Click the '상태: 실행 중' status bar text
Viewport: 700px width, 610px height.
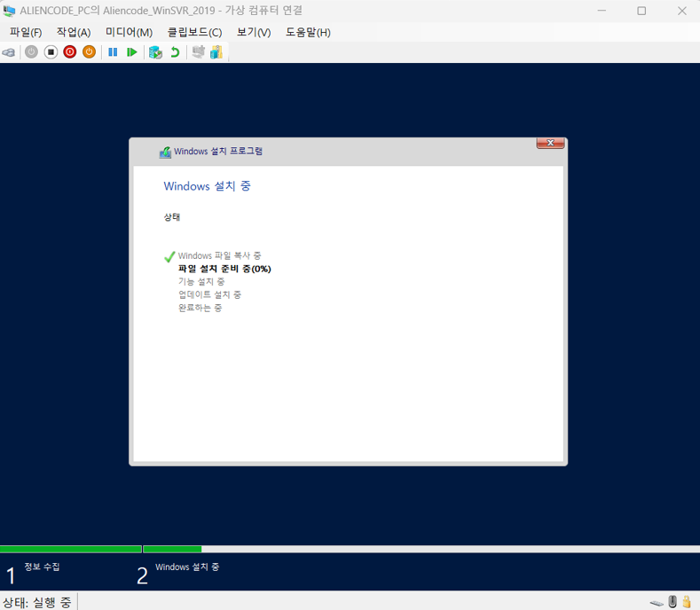(x=37, y=602)
